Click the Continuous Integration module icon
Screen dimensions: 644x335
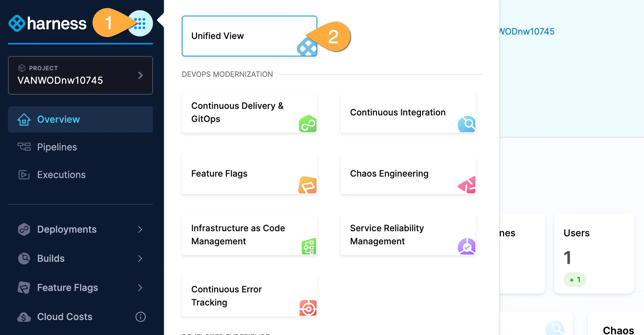[x=467, y=124]
